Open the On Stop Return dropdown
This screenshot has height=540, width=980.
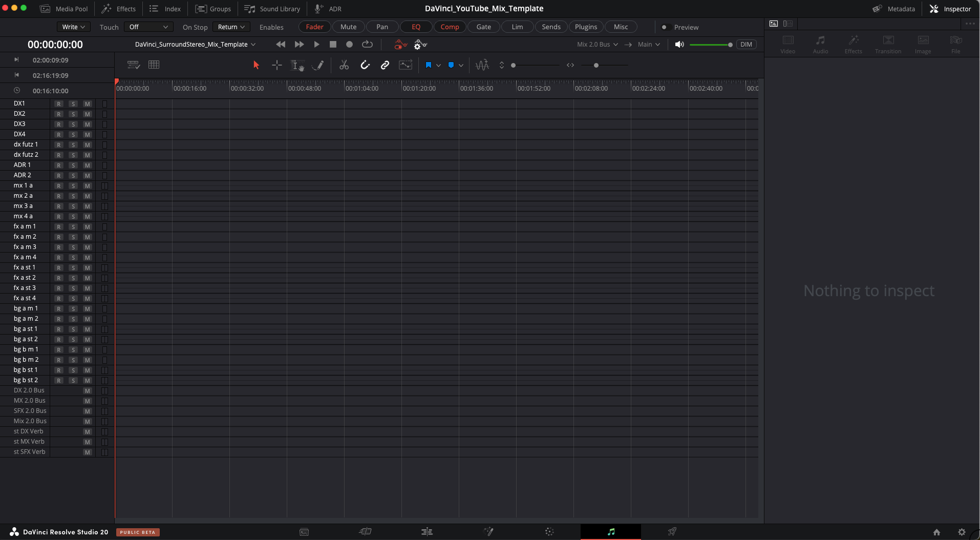click(231, 27)
